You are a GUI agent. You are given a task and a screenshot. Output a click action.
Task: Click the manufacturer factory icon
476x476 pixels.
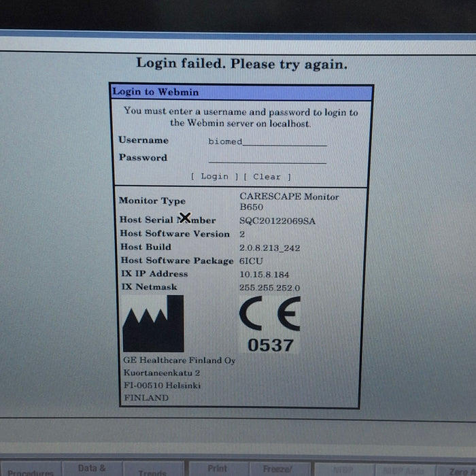[x=153, y=324]
